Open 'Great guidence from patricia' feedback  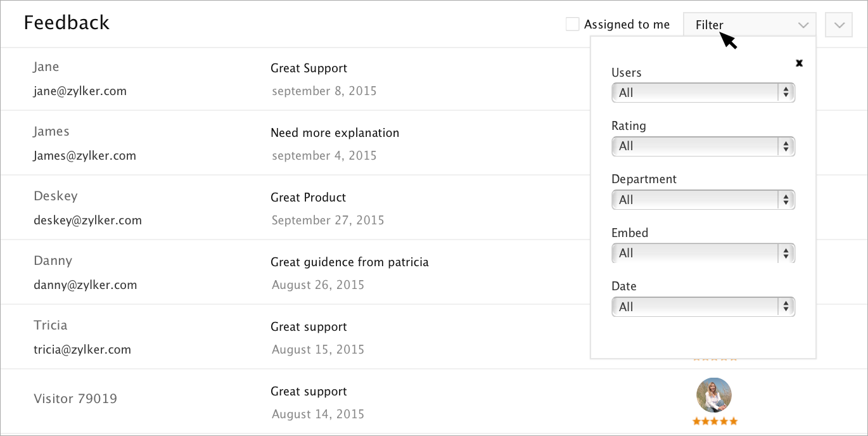tap(349, 262)
